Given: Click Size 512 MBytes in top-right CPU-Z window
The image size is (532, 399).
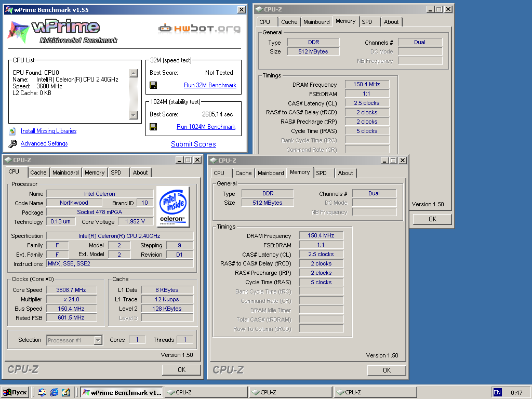Looking at the screenshot, I should 313,51.
